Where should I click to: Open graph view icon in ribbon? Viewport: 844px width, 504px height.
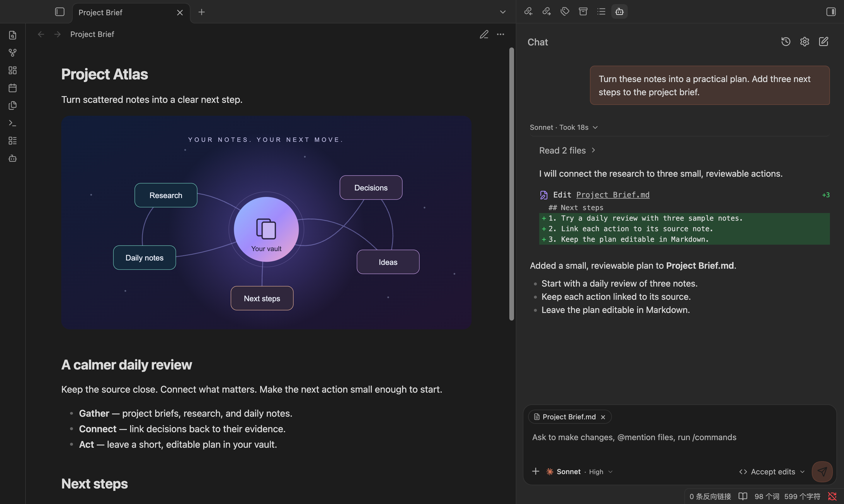(13, 53)
